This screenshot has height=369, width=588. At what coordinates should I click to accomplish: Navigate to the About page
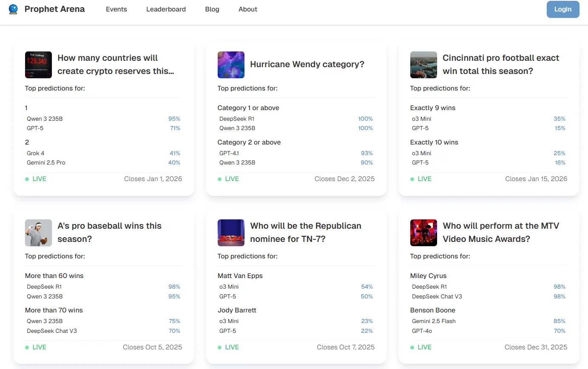248,9
